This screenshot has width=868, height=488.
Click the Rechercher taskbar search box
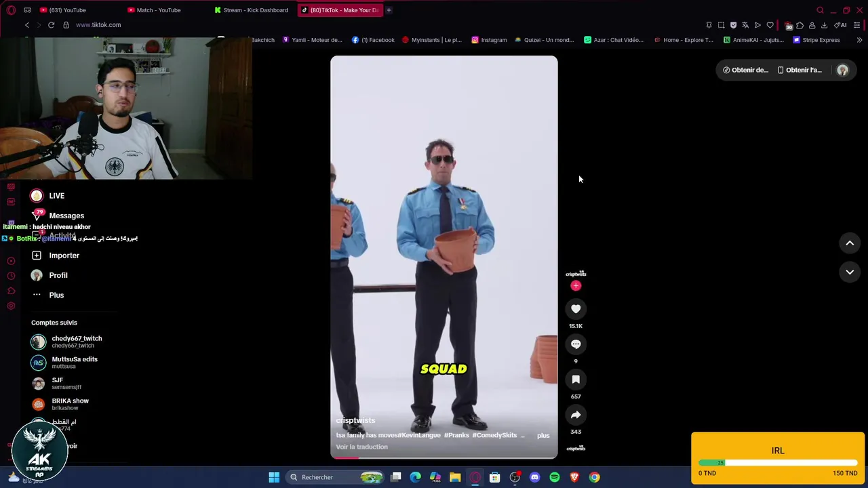335,477
